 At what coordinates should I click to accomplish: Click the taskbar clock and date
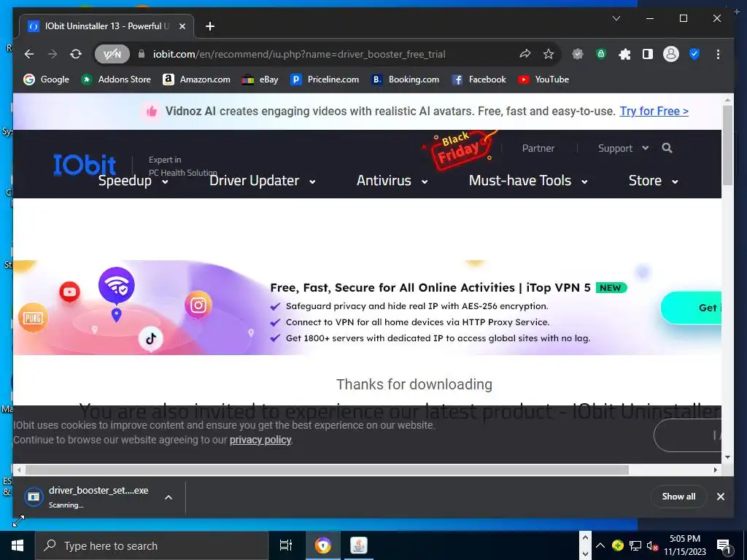[684, 545]
